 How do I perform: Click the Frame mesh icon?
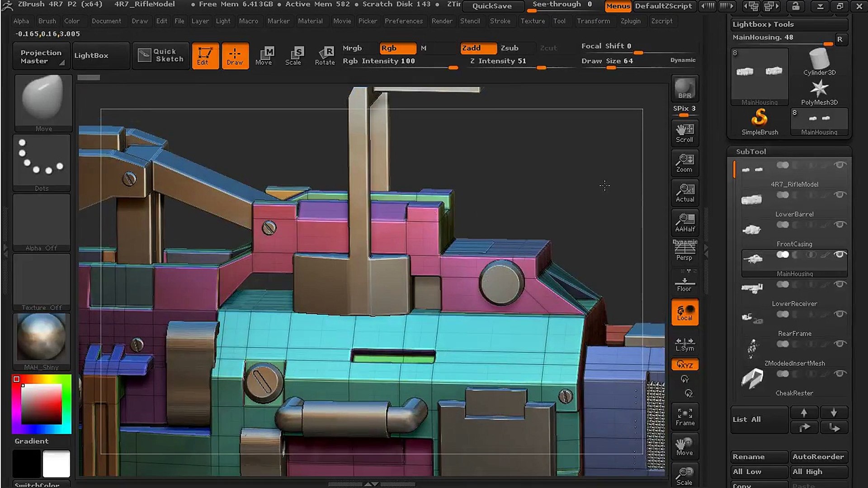coord(685,417)
